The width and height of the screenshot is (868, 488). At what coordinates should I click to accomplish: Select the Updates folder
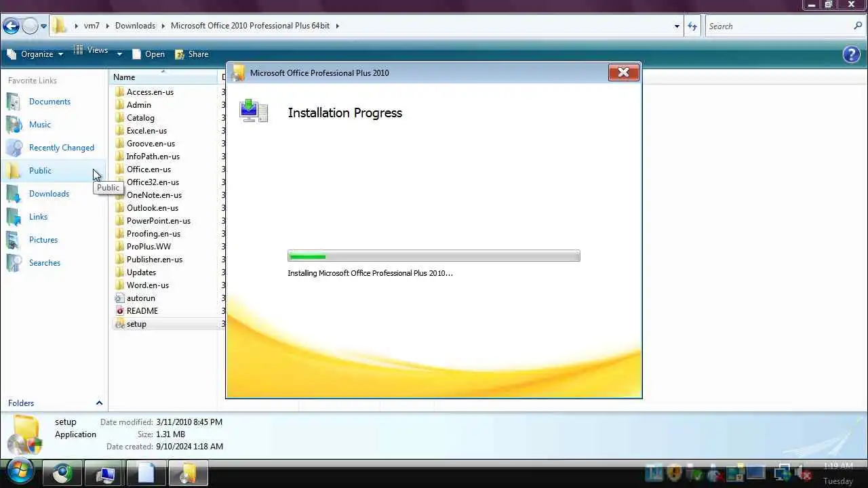(141, 272)
